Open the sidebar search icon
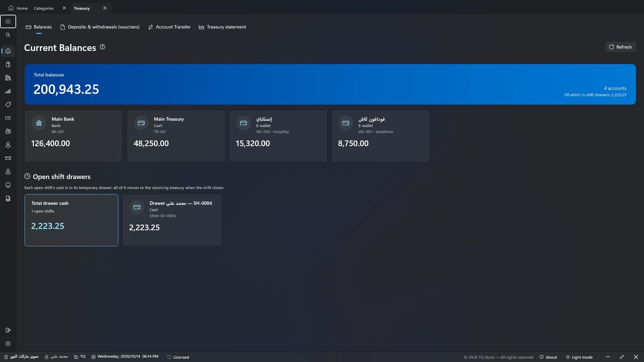Image resolution: width=644 pixels, height=362 pixels. coord(8,35)
